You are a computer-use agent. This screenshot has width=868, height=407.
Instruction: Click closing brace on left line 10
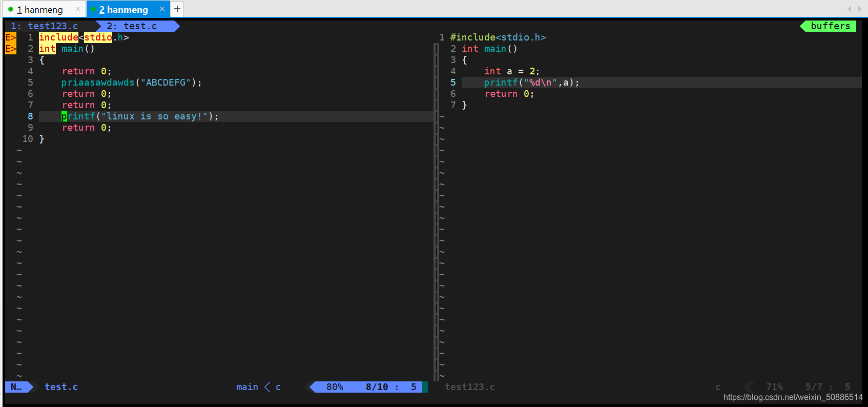tap(42, 139)
